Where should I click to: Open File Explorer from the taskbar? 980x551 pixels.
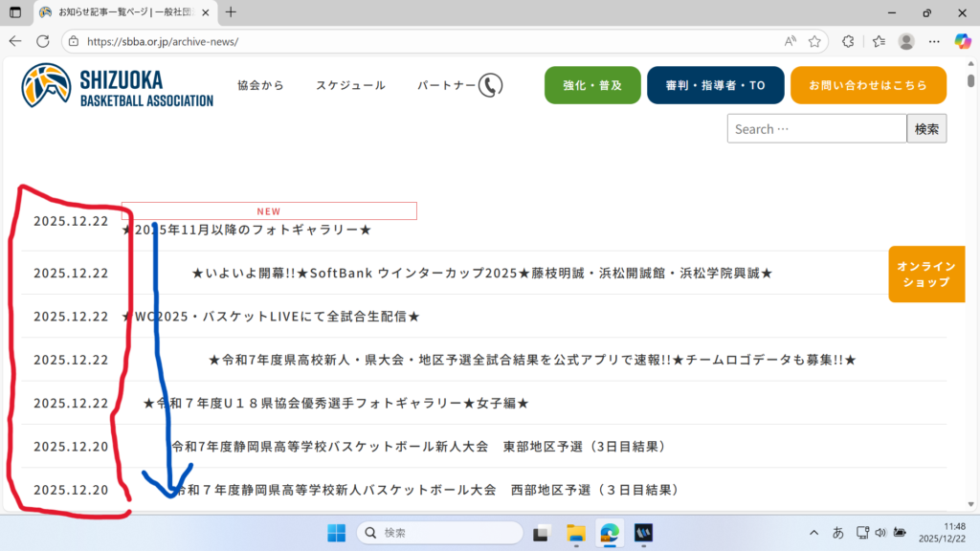pos(575,533)
